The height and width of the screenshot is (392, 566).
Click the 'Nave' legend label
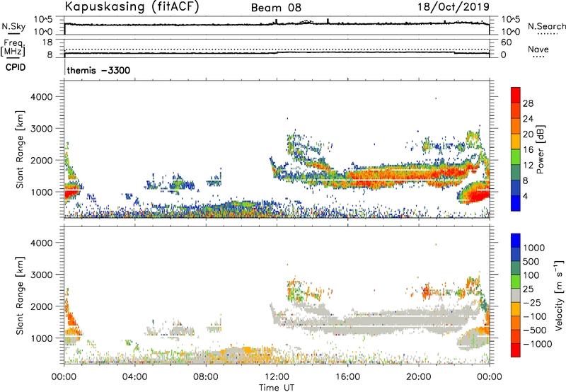[538, 50]
